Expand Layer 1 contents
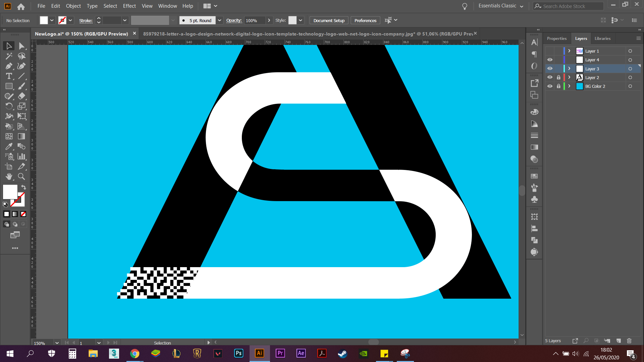Image resolution: width=644 pixels, height=362 pixels. tap(569, 51)
